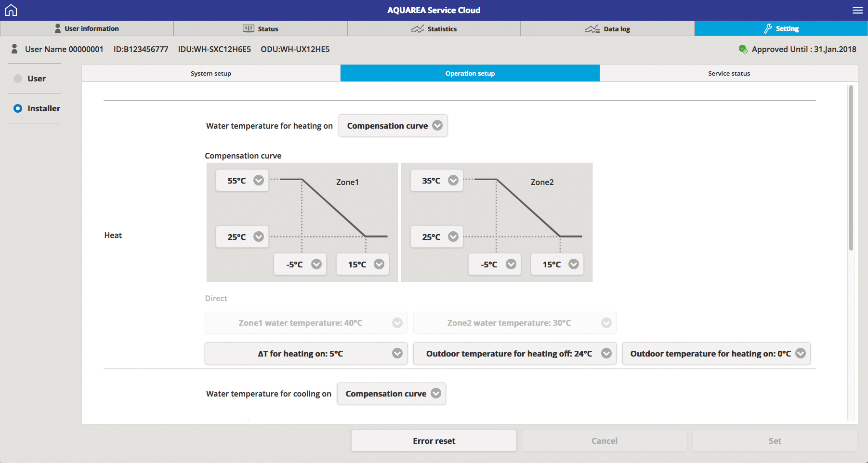
Task: Click the User information person icon
Action: coord(58,28)
